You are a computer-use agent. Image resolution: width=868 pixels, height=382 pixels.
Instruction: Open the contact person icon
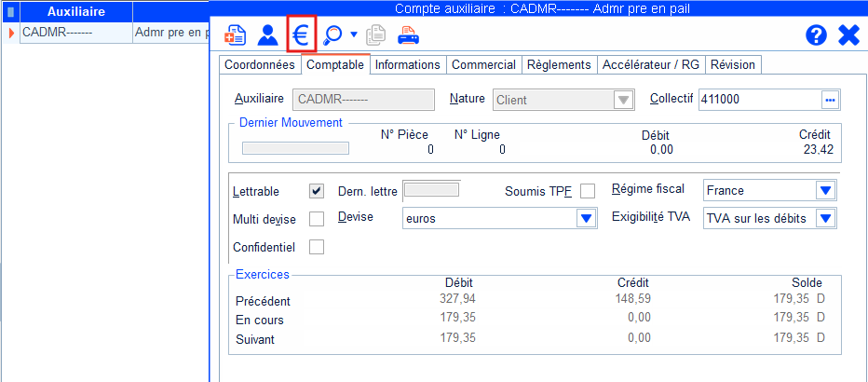(x=268, y=35)
